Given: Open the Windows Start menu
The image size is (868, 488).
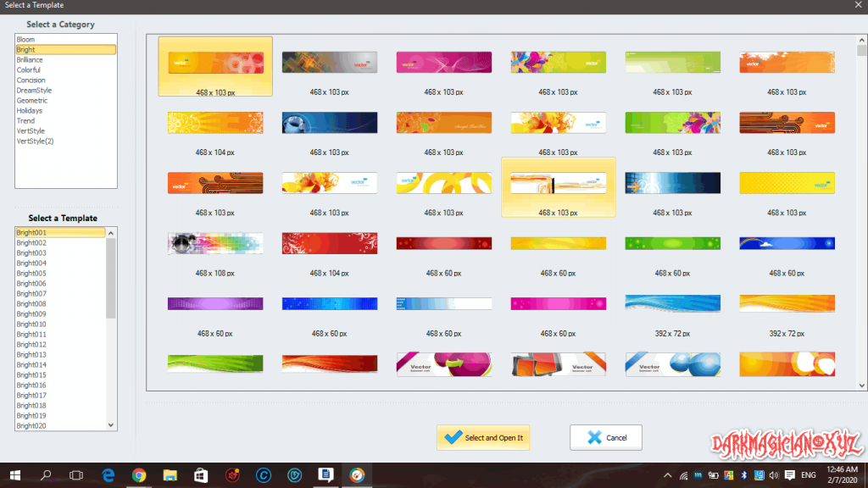Looking at the screenshot, I should (15, 475).
